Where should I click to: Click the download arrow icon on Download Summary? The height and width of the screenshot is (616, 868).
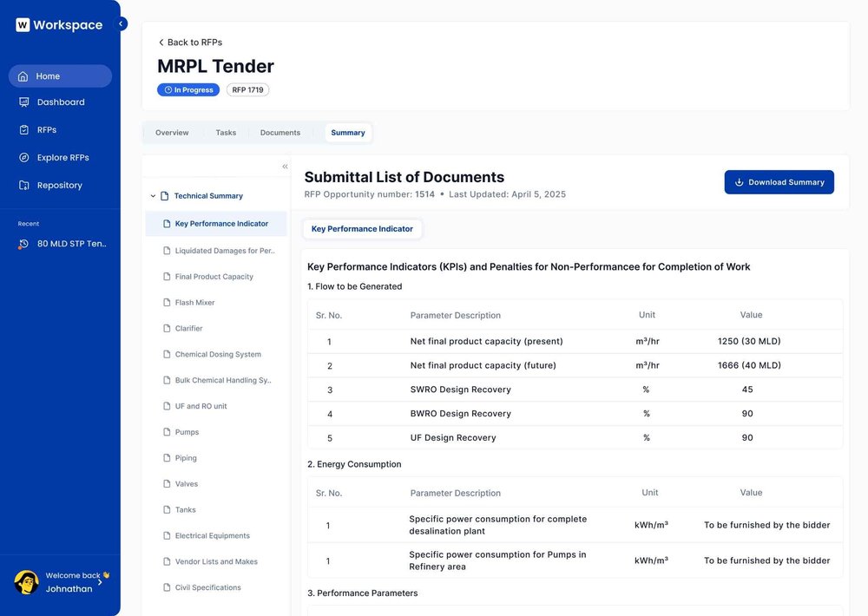coord(739,182)
